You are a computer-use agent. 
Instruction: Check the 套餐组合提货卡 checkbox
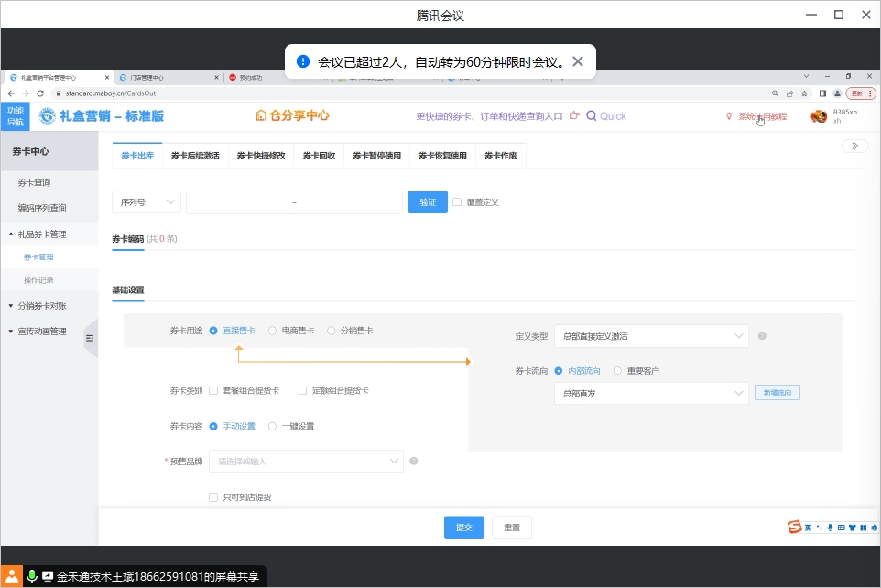[213, 390]
